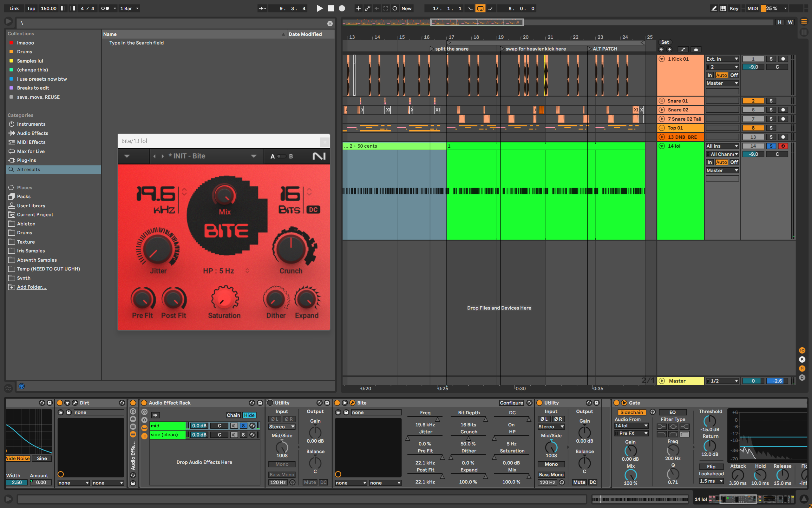Open the Max for Live category

[31, 151]
